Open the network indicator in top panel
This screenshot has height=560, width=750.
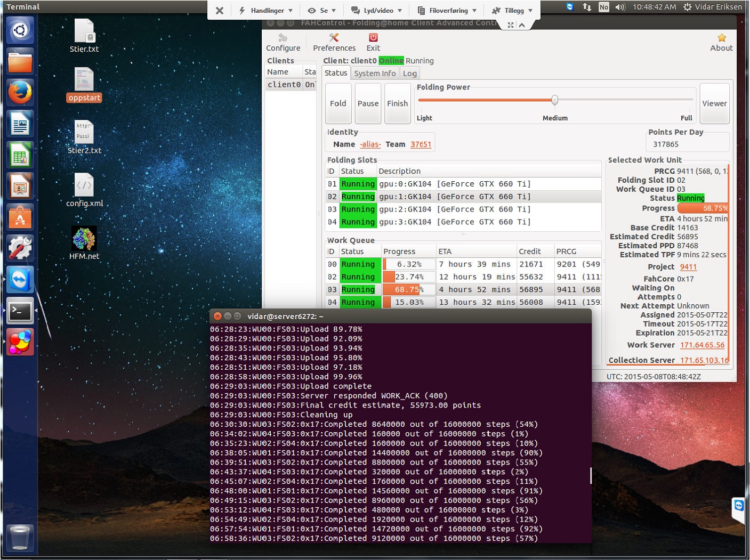[587, 7]
